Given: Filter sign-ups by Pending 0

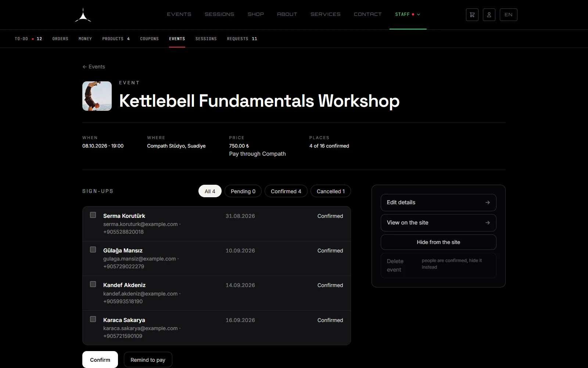Looking at the screenshot, I should tap(243, 191).
